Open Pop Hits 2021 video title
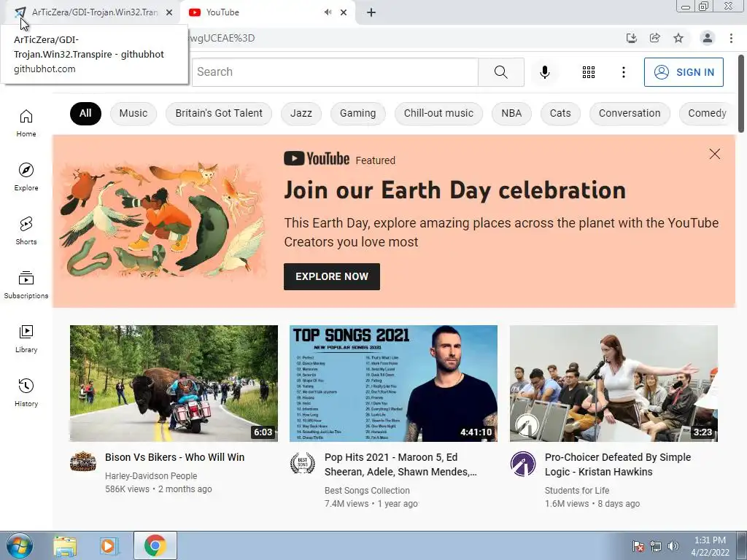This screenshot has height=560, width=747. [400, 464]
